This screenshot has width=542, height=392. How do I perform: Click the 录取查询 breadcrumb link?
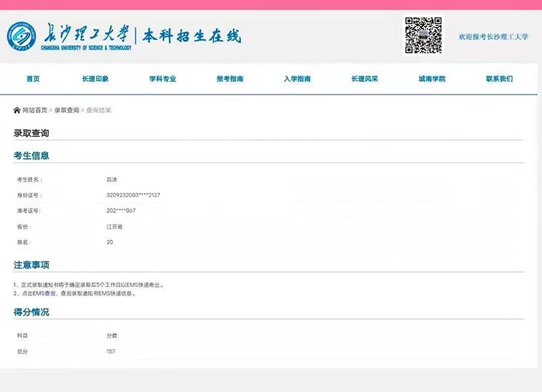tap(66, 110)
